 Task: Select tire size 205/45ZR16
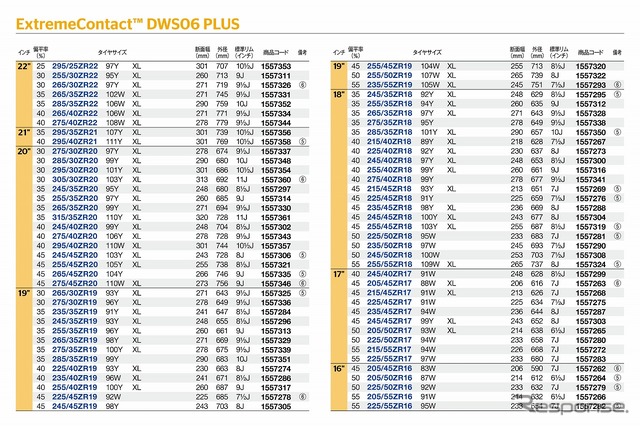click(x=390, y=368)
